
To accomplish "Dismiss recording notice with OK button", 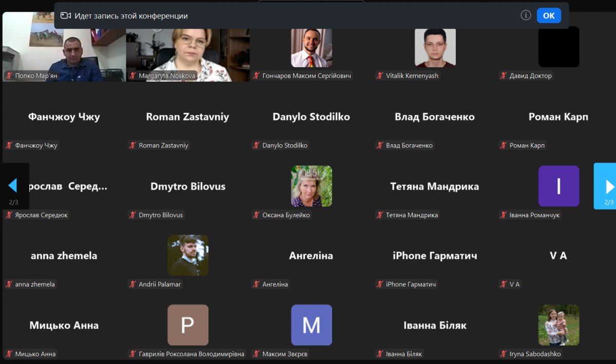I will click(549, 15).
